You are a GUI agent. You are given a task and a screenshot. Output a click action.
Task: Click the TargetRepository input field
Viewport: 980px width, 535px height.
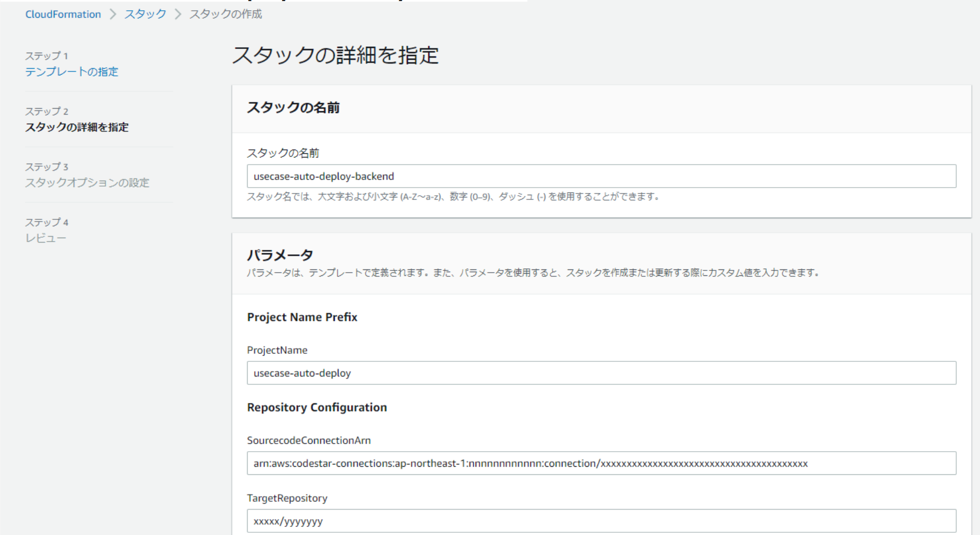(x=601, y=521)
